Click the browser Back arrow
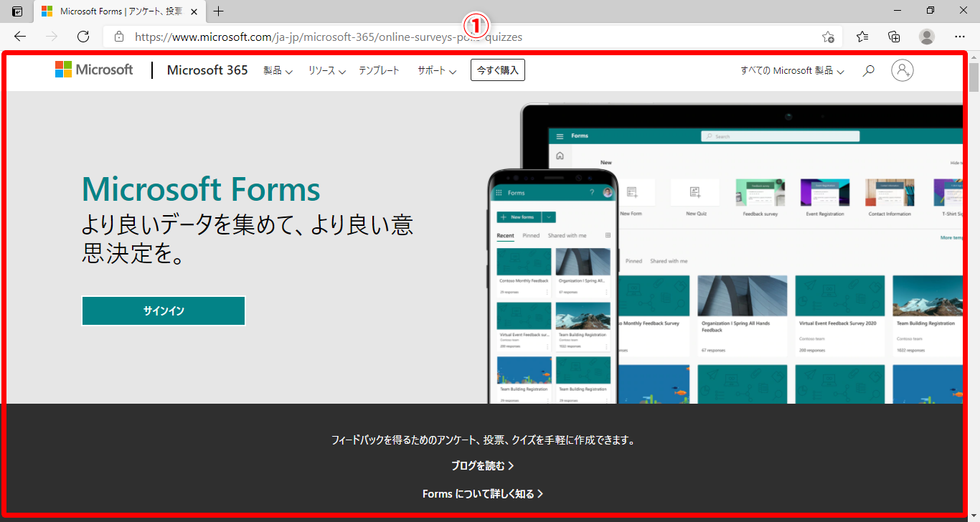The image size is (980, 522). click(x=20, y=37)
